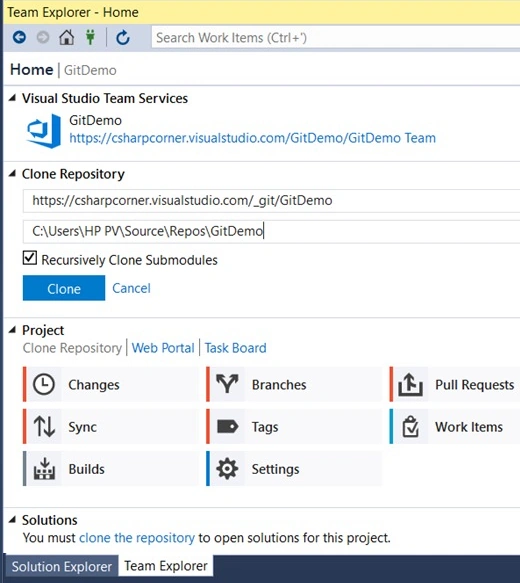Open the Changes tile
520x583 pixels.
(x=111, y=384)
